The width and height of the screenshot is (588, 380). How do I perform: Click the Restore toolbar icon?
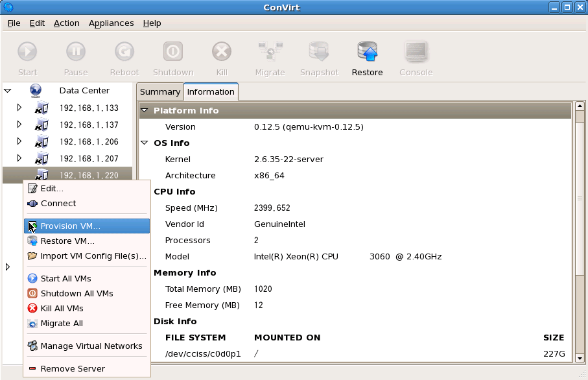(x=367, y=51)
